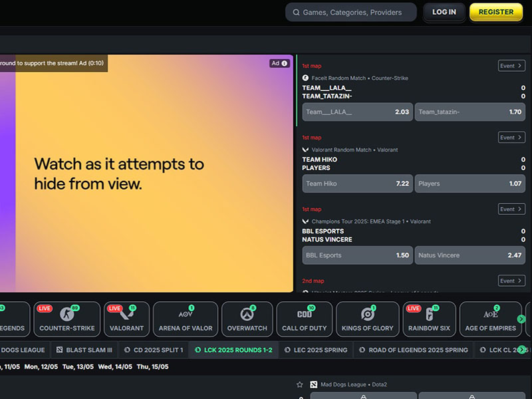Open the CD 2025 SPLIT 1 tab
The height and width of the screenshot is (399, 532).
coord(154,350)
